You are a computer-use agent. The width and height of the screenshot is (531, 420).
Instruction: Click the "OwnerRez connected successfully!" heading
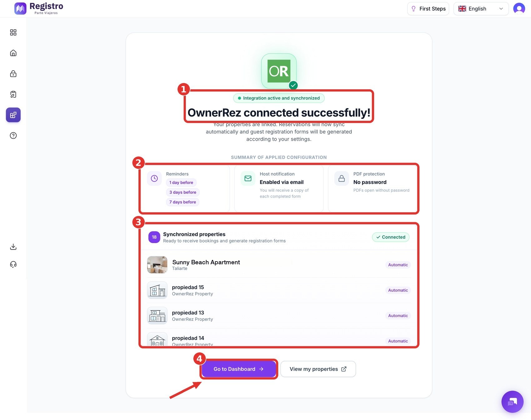279,113
